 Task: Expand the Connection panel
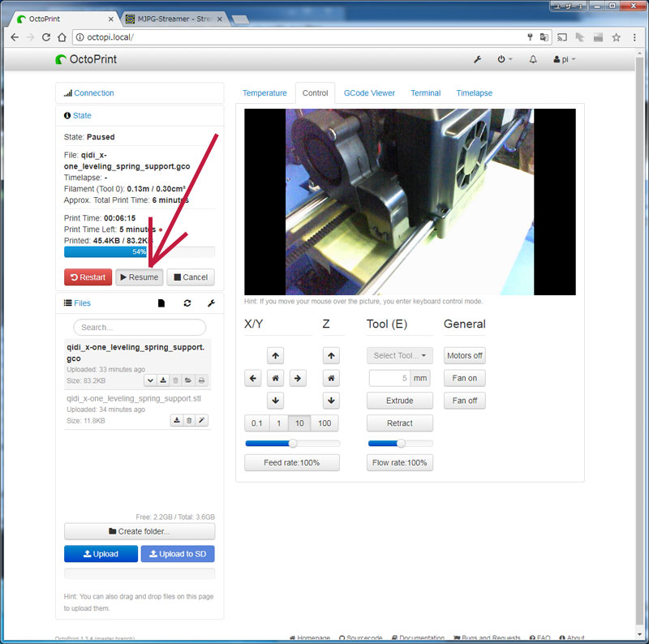click(93, 93)
